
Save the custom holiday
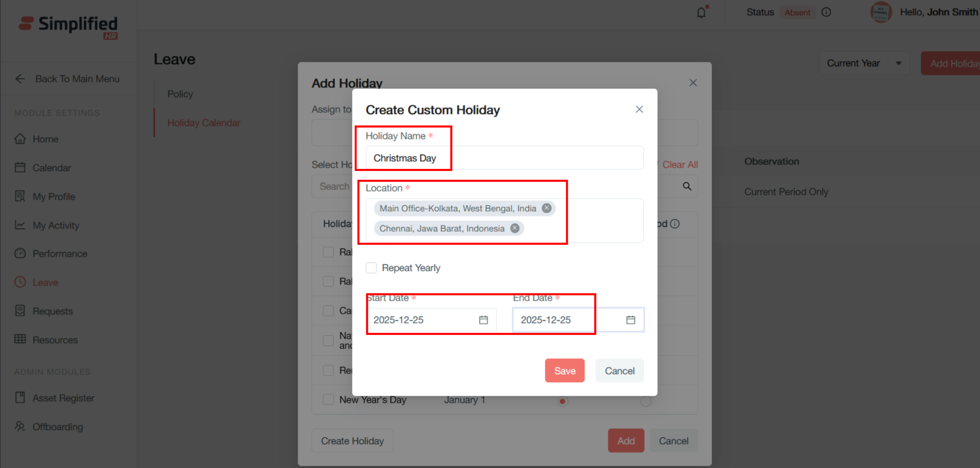[564, 371]
